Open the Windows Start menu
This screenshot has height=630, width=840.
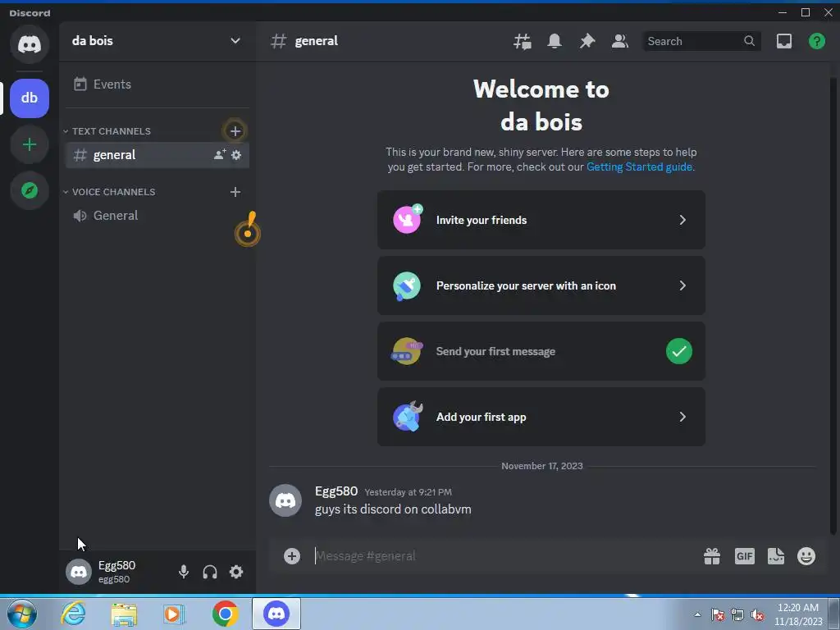coord(22,614)
